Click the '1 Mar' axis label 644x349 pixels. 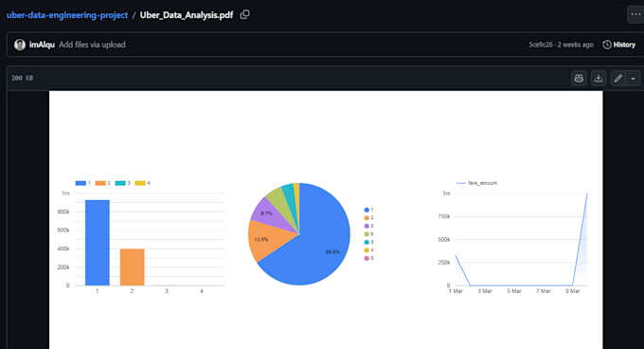456,291
